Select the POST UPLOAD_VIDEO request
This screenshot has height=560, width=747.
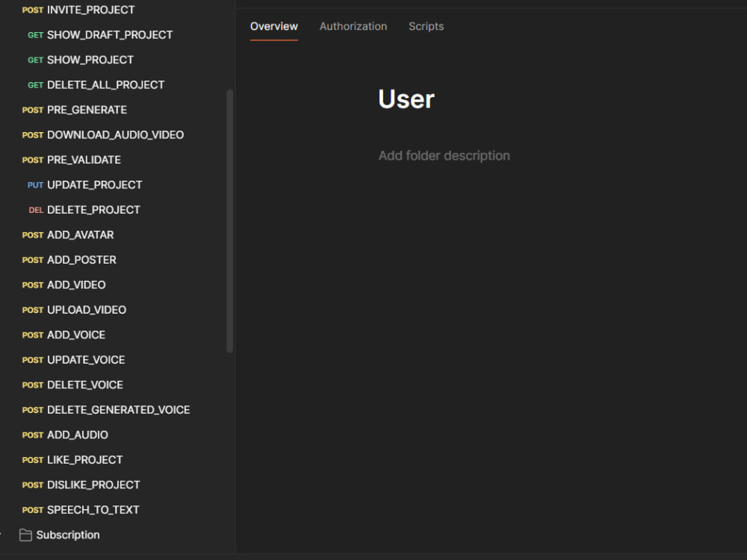pyautogui.click(x=74, y=310)
